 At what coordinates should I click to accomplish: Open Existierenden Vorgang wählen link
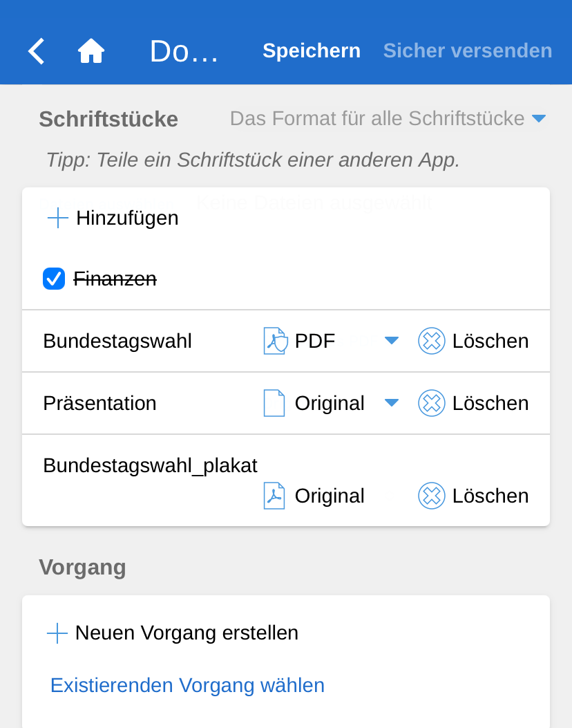tap(187, 685)
